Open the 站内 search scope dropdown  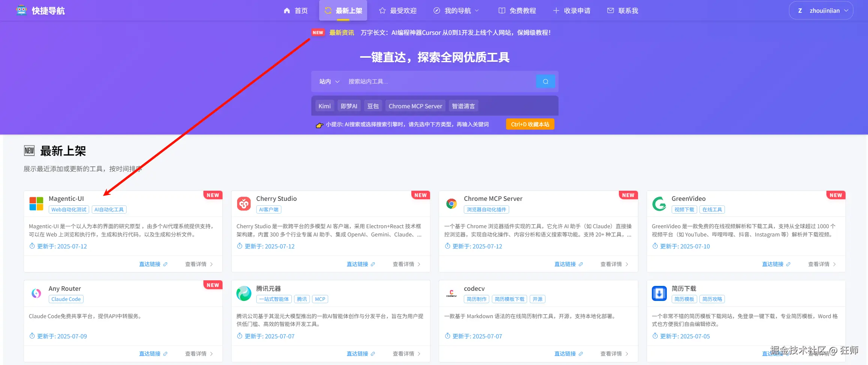(x=329, y=81)
